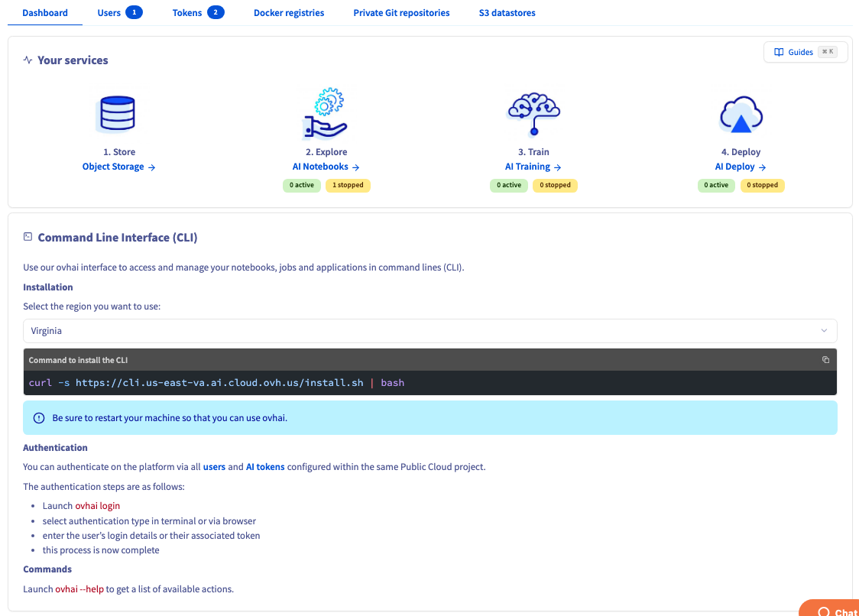Image resolution: width=859 pixels, height=616 pixels.
Task: Click the info icon in restart notice
Action: (x=39, y=418)
